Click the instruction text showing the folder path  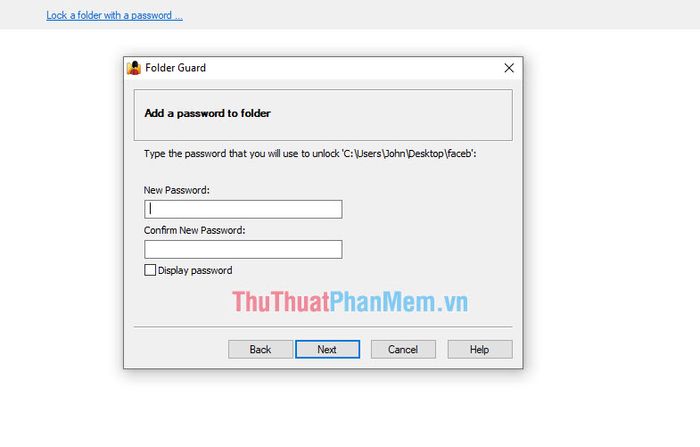tap(310, 154)
